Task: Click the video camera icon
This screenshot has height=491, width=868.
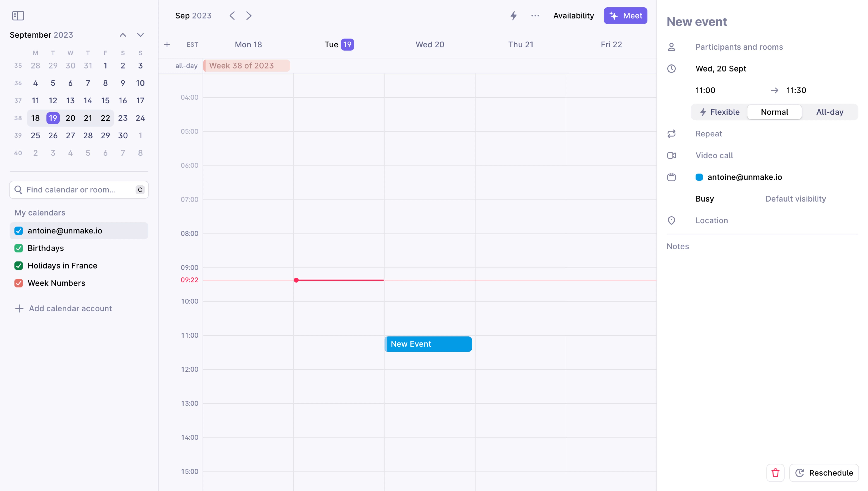Action: [671, 155]
